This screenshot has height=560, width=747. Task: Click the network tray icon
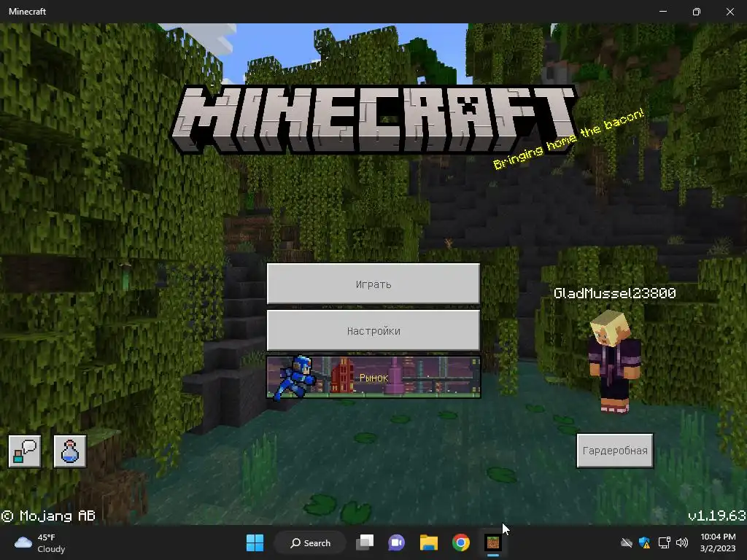pyautogui.click(x=664, y=542)
